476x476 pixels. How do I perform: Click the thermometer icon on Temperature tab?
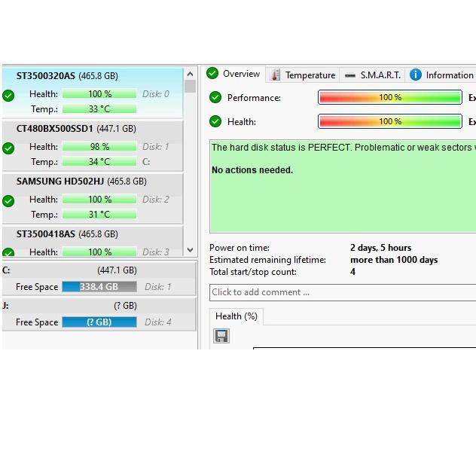pos(276,75)
